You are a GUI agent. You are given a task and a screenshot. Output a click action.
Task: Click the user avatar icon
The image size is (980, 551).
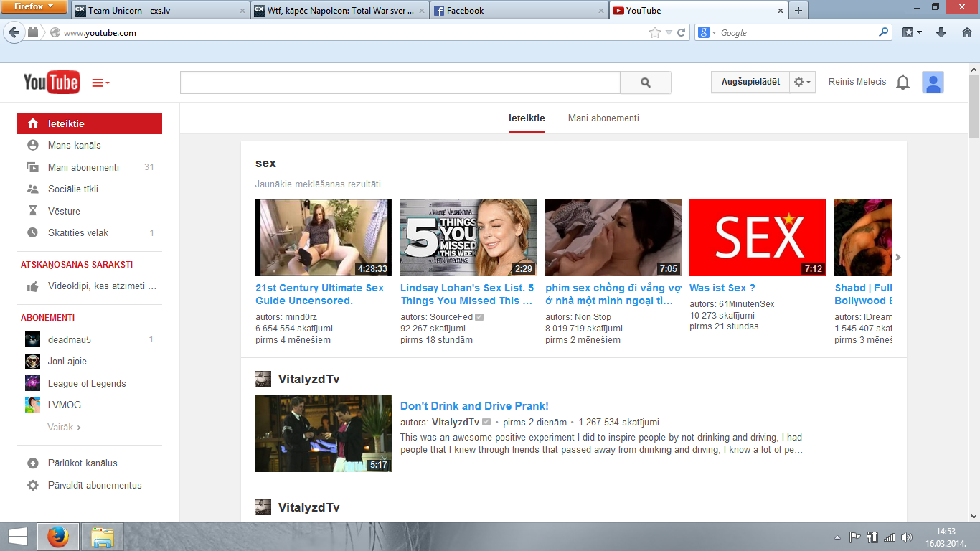pyautogui.click(x=933, y=82)
